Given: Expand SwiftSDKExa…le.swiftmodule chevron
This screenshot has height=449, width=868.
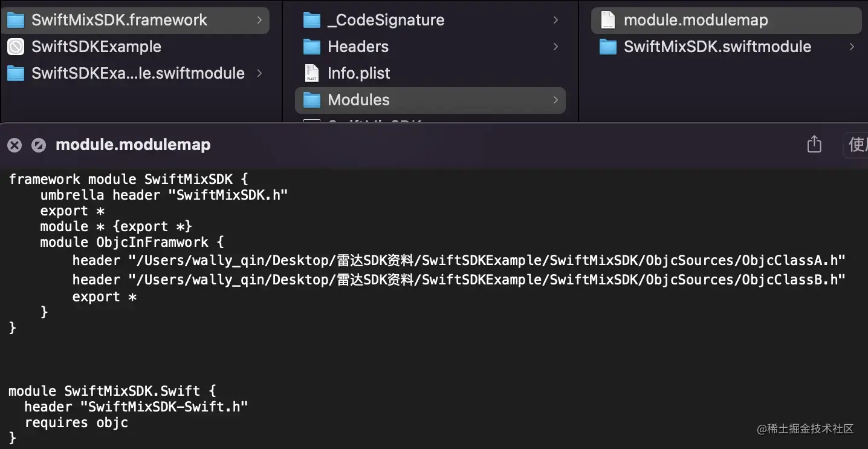Looking at the screenshot, I should [x=259, y=73].
